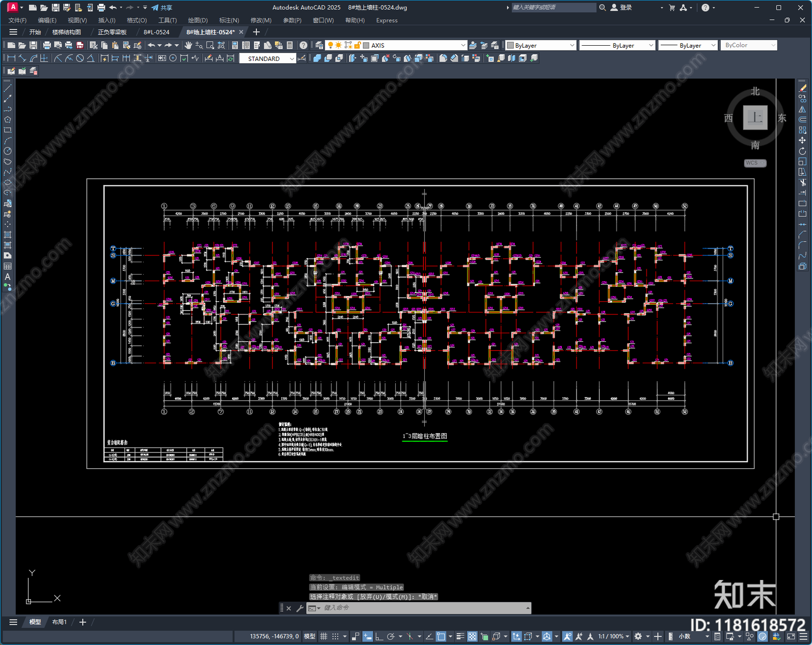Open the 绘图(D) menu
The image size is (812, 645).
click(x=198, y=20)
